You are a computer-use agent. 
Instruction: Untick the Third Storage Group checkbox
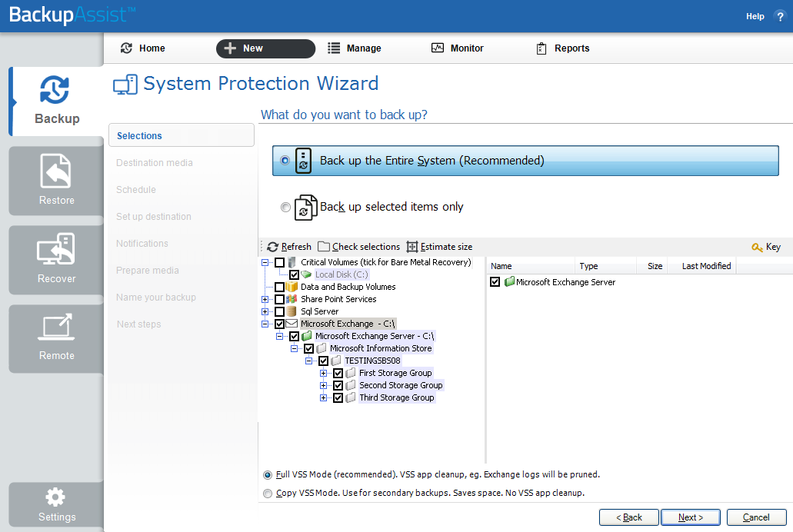pos(338,397)
